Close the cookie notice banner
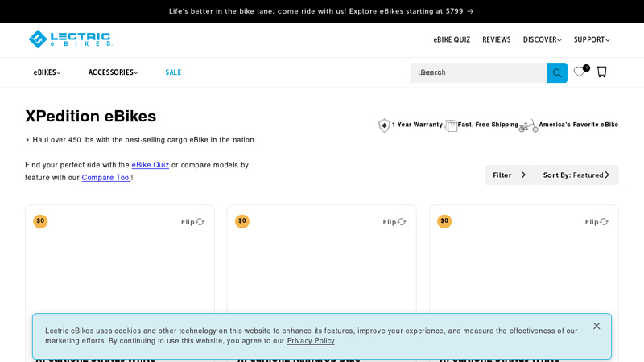Image resolution: width=644 pixels, height=362 pixels. tap(597, 326)
